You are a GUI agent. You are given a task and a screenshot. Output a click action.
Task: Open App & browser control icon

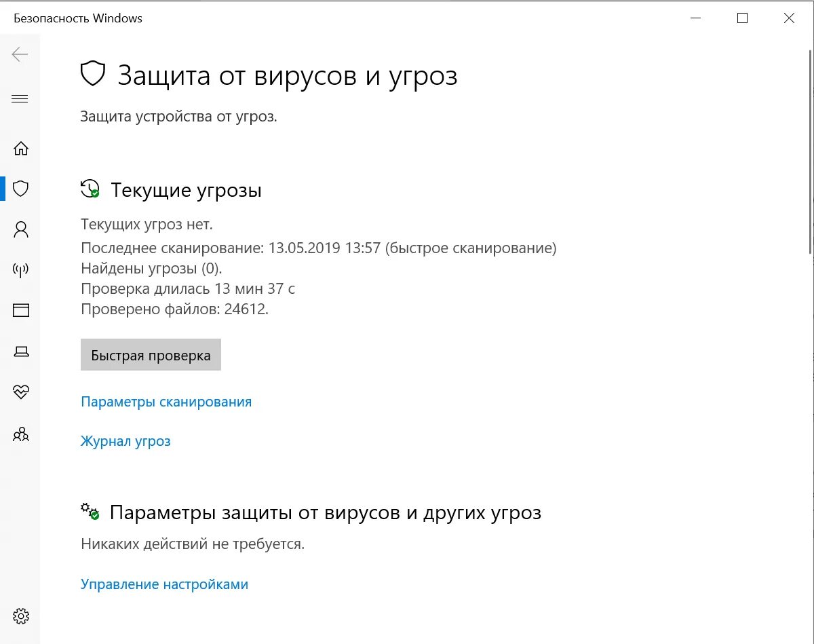[21, 310]
